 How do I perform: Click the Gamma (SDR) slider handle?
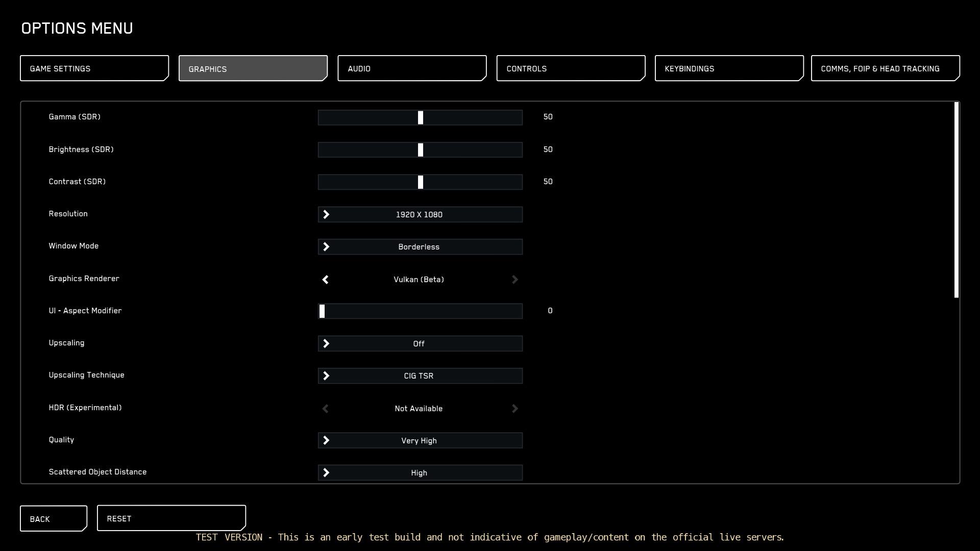tap(421, 118)
